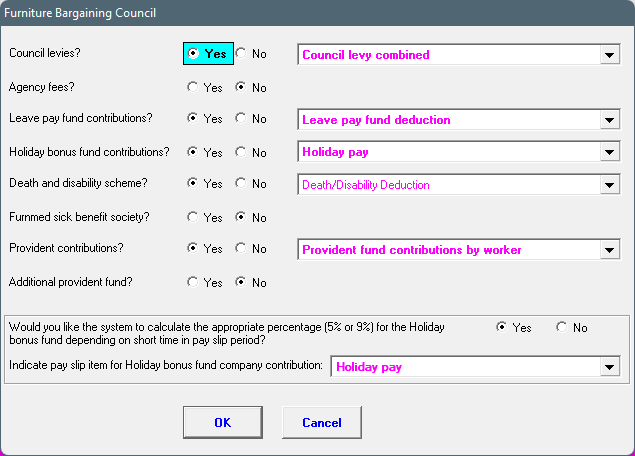Open the Provident fund contributions by worker dropdown
This screenshot has width=635, height=456.
(x=609, y=249)
